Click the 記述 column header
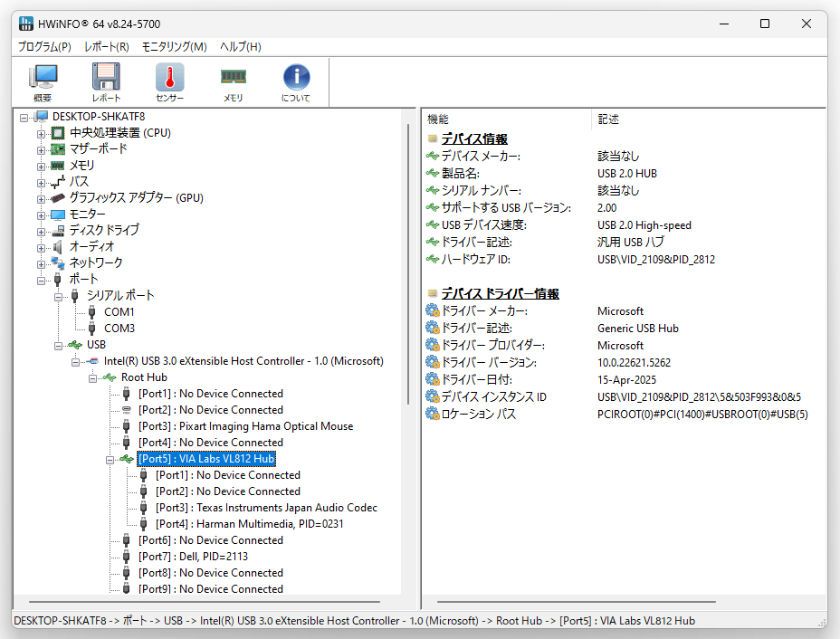 [709, 119]
